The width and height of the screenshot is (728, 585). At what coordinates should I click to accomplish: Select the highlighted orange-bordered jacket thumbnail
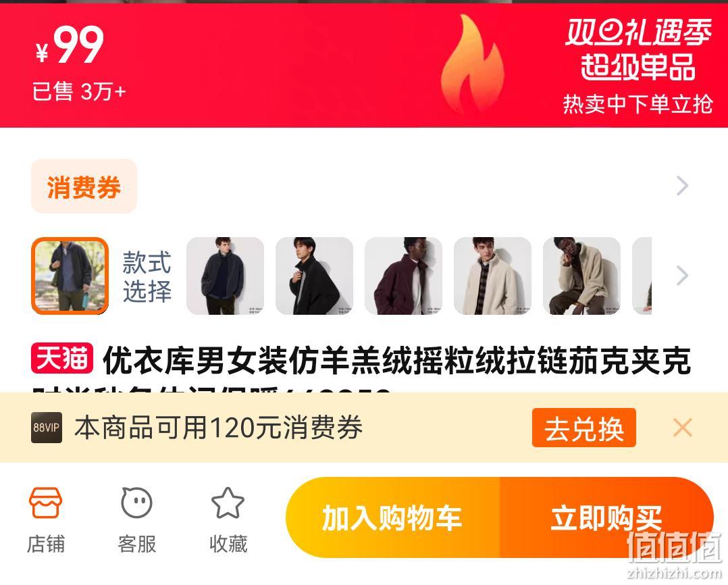[x=70, y=276]
